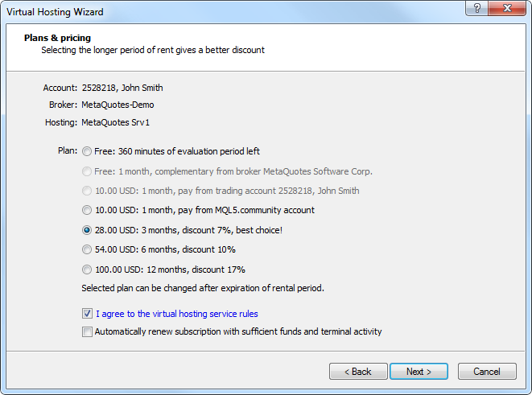Close the Virtual Hosting Wizard window
This screenshot has height=395, width=532.
click(506, 8)
